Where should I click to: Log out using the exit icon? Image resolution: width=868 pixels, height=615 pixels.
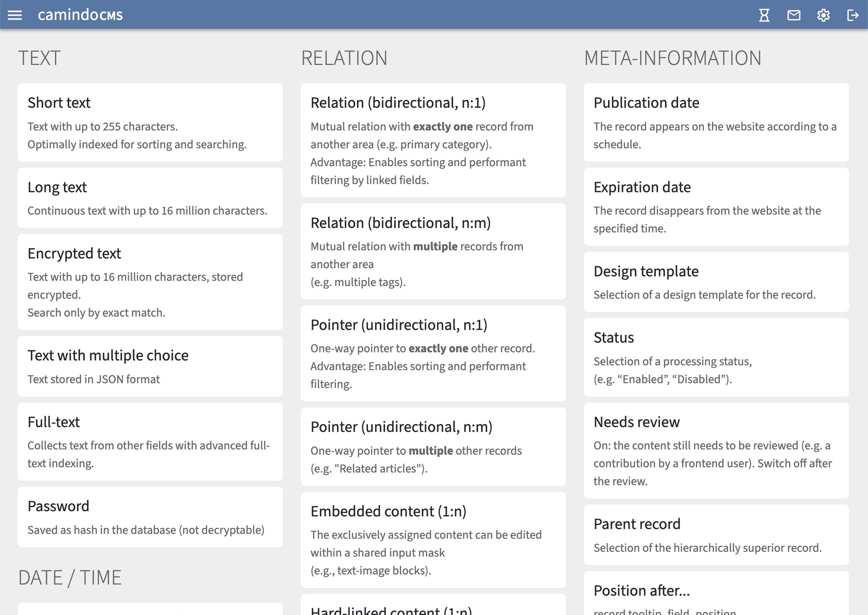853,15
